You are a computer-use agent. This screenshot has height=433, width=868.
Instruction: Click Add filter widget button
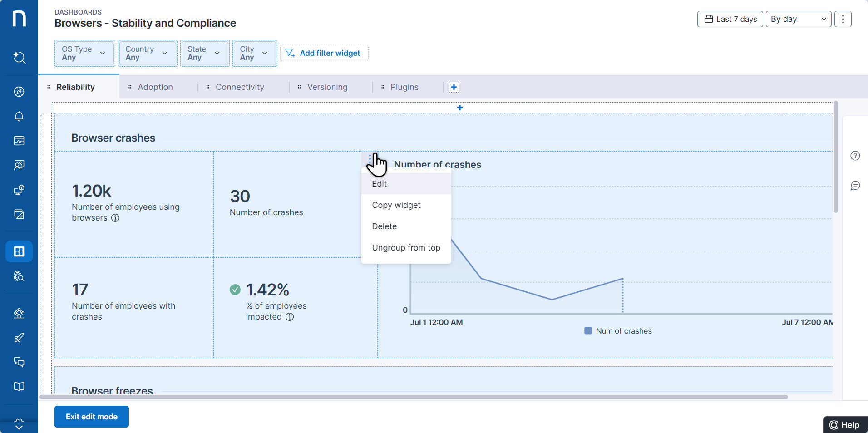pos(324,53)
